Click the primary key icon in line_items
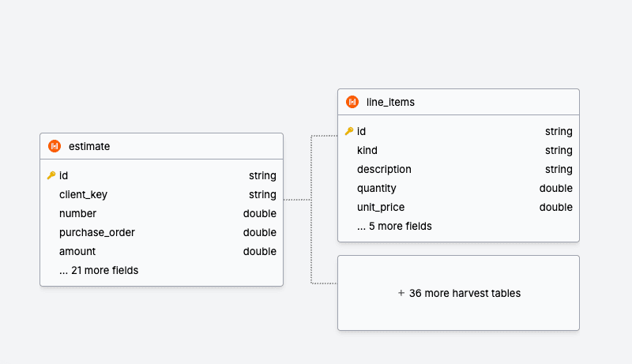This screenshot has height=364, width=632. pos(349,132)
